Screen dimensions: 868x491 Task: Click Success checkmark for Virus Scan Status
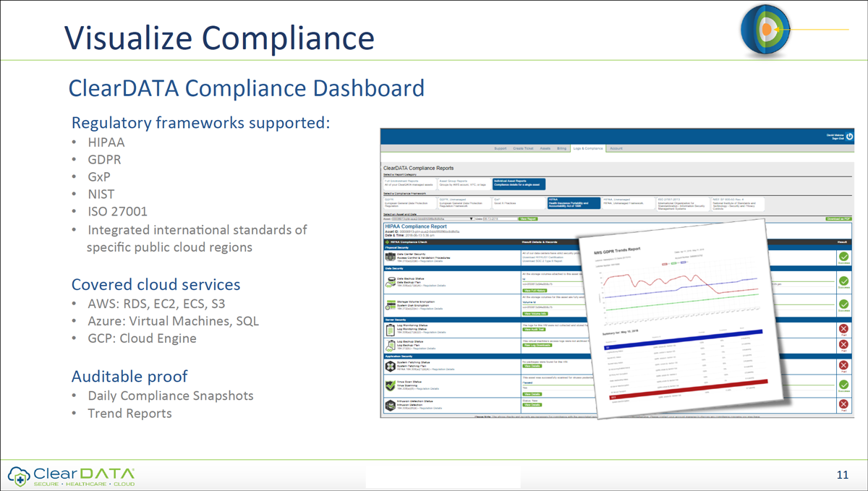pyautogui.click(x=843, y=385)
